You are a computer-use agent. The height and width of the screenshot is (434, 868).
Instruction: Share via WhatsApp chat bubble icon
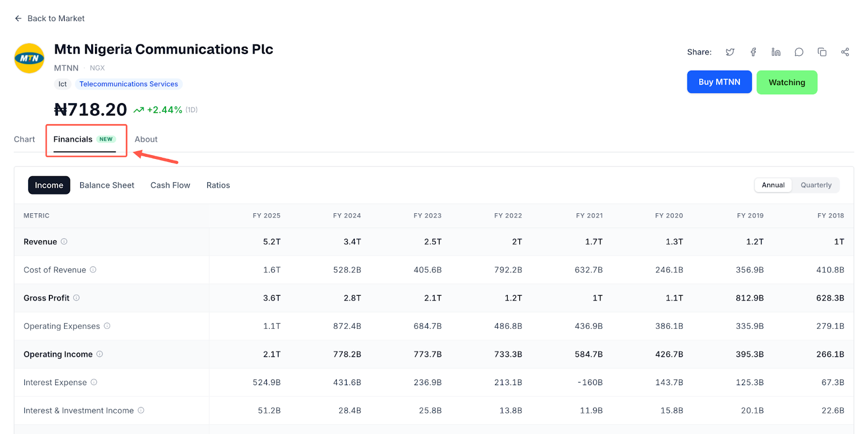tap(799, 52)
